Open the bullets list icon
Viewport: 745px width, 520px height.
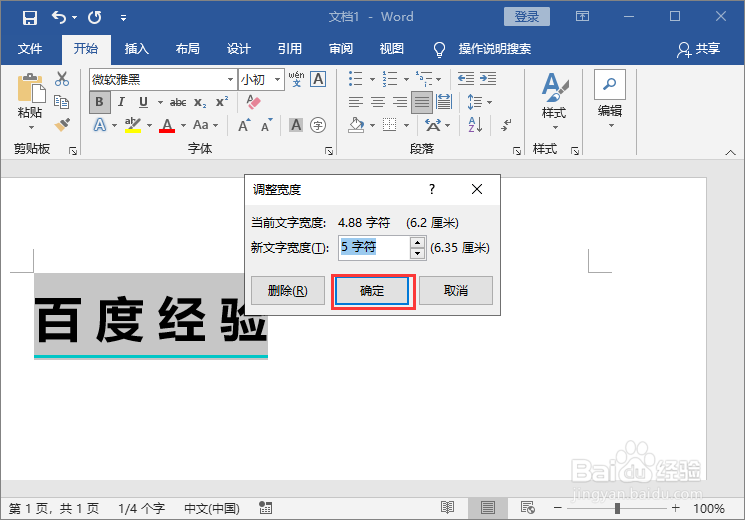pyautogui.click(x=356, y=79)
